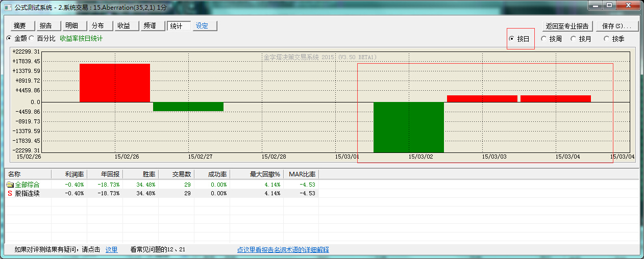Click the large green loss bar for 15/03/02
Screen dimensions: 644x259
(408, 127)
